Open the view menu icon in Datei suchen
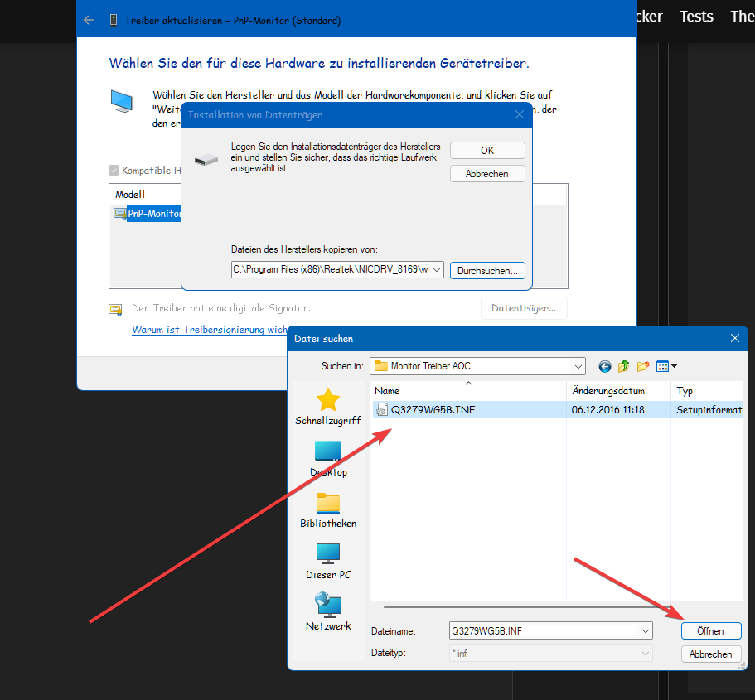 [x=666, y=366]
